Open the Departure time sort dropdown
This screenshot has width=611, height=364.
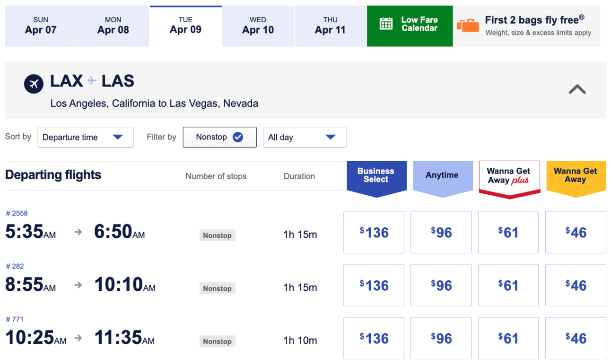(86, 137)
